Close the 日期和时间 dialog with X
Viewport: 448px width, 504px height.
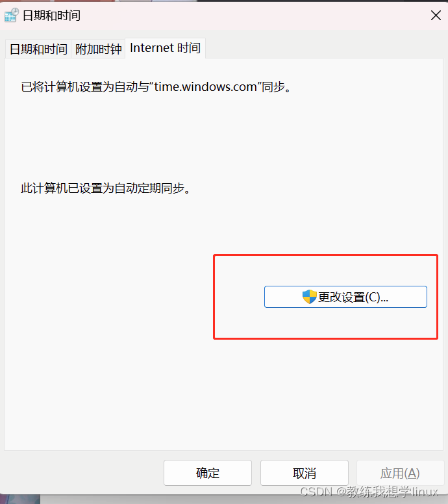(436, 15)
